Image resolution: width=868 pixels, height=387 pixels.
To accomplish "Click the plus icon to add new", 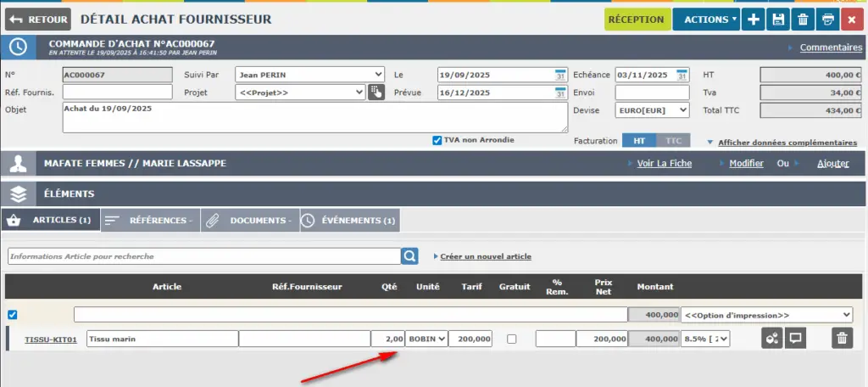I will pos(753,20).
